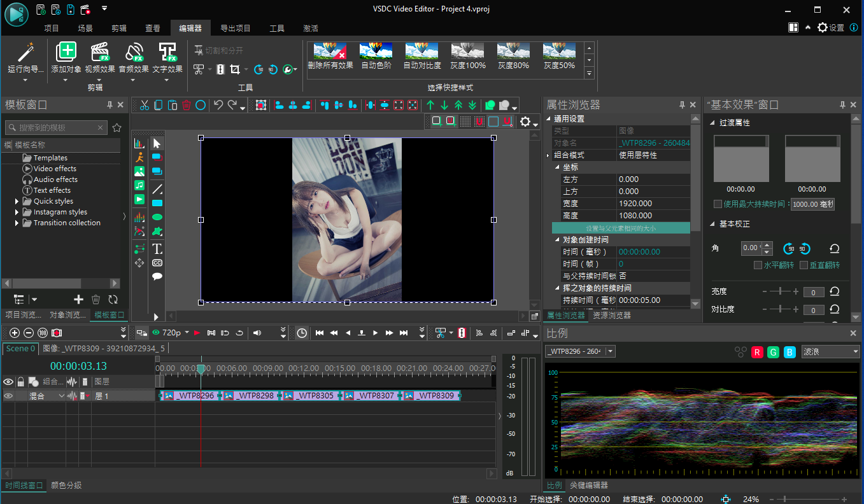Viewport: 864px width, 504px height.
Task: Zoom in timeline with plus icon
Action: 15,332
